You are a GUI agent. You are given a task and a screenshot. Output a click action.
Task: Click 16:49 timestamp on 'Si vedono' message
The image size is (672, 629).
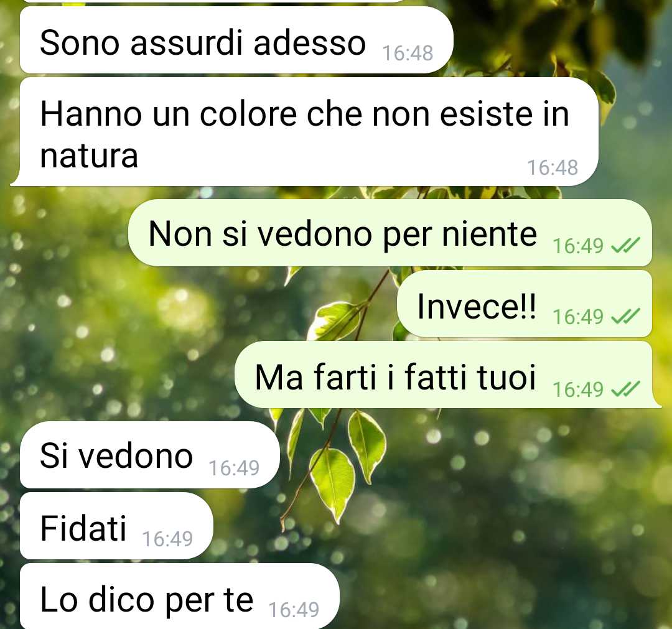pos(234,468)
